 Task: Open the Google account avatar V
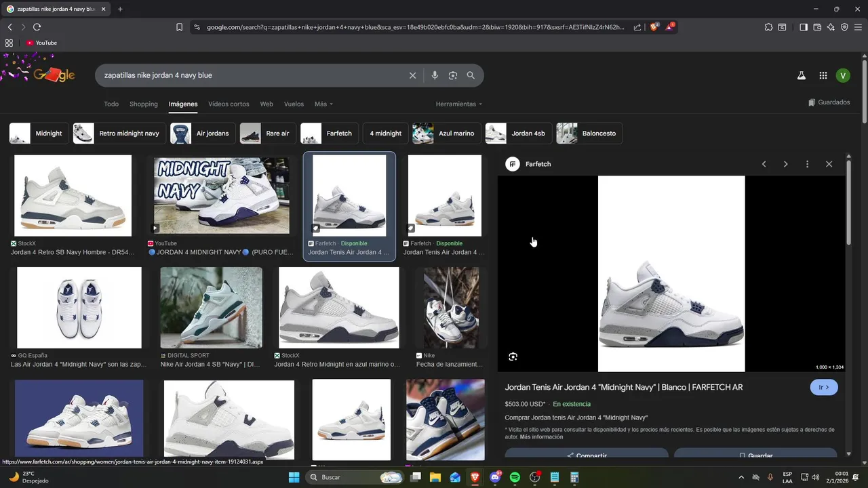tap(843, 76)
